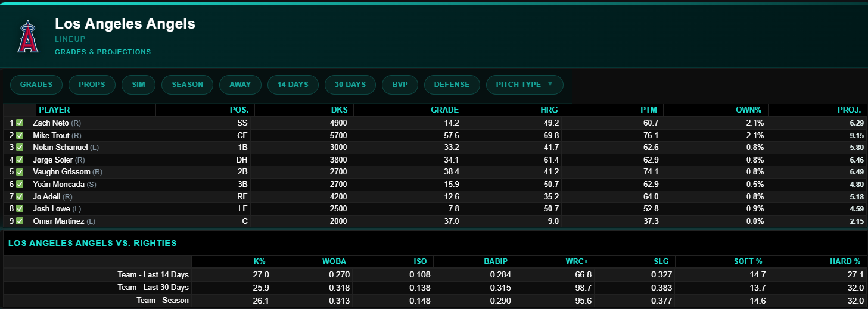Click Mike Trout's DKS salary 5700
This screenshot has height=309, width=868.
339,136
